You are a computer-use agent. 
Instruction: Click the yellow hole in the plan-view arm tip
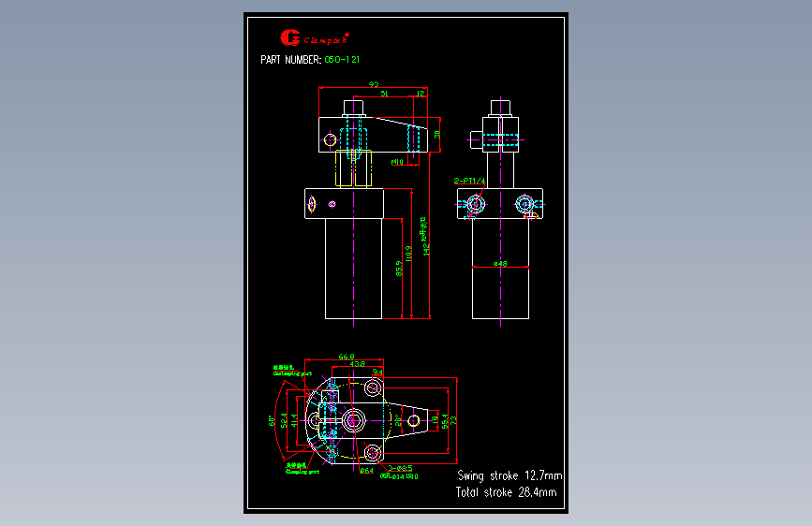pyautogui.click(x=414, y=421)
